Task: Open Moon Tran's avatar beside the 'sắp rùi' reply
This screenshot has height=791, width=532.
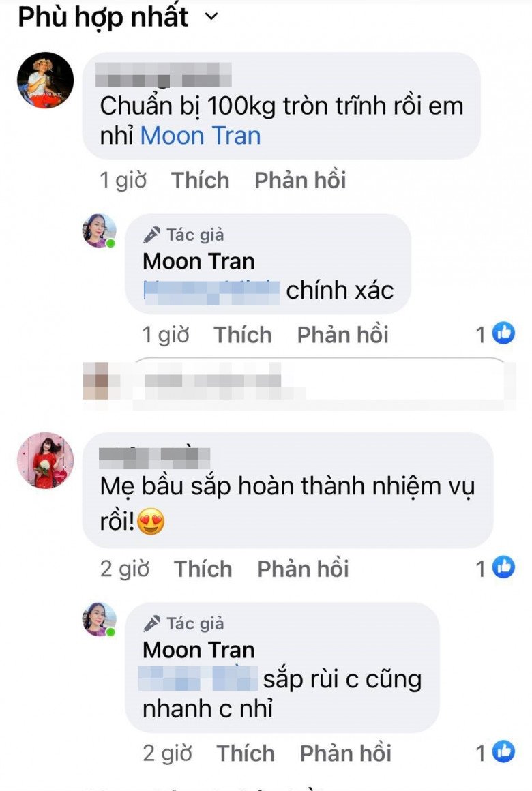Action: pyautogui.click(x=100, y=619)
